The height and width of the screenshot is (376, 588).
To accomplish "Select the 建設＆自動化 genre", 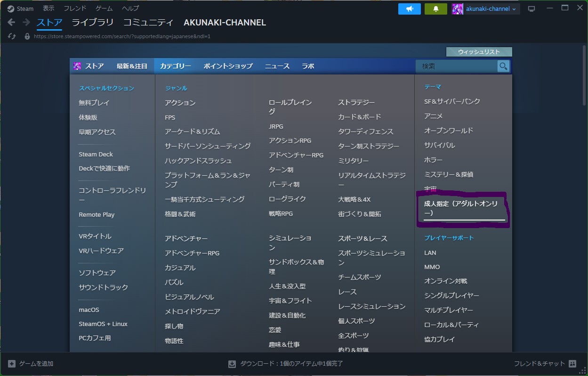I will click(x=287, y=315).
